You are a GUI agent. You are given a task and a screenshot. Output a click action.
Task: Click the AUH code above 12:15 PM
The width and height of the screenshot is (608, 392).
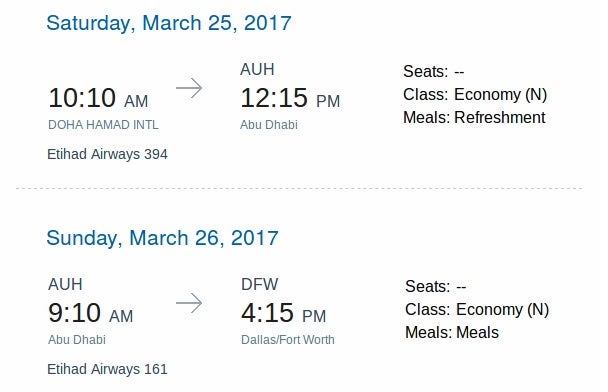tap(257, 69)
